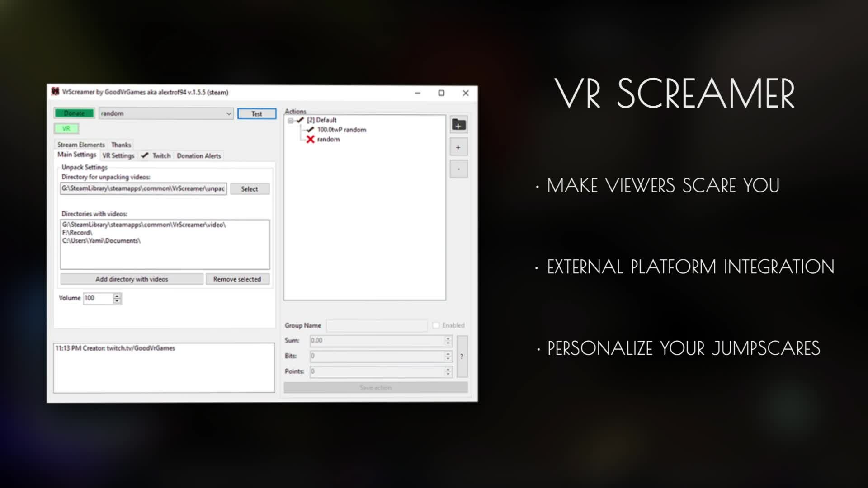Toggle the green VR status button
This screenshot has width=868, height=488.
tap(66, 129)
